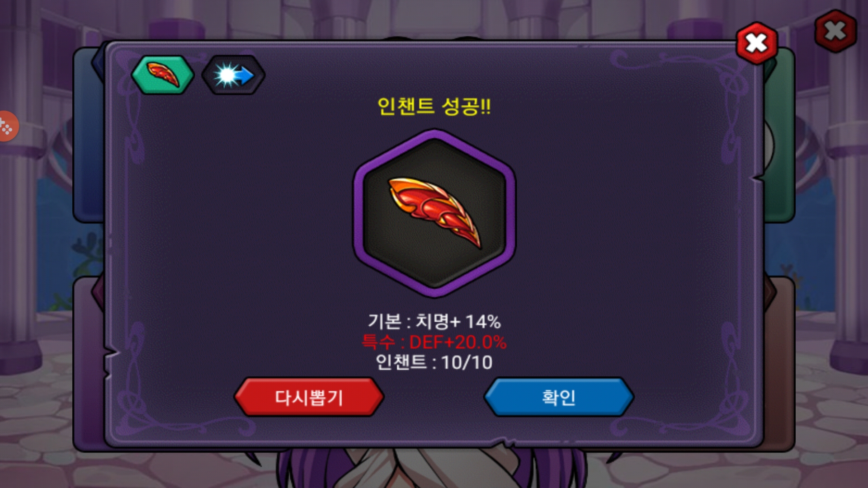Tap the large feather item in purple hexagon

pos(434,213)
